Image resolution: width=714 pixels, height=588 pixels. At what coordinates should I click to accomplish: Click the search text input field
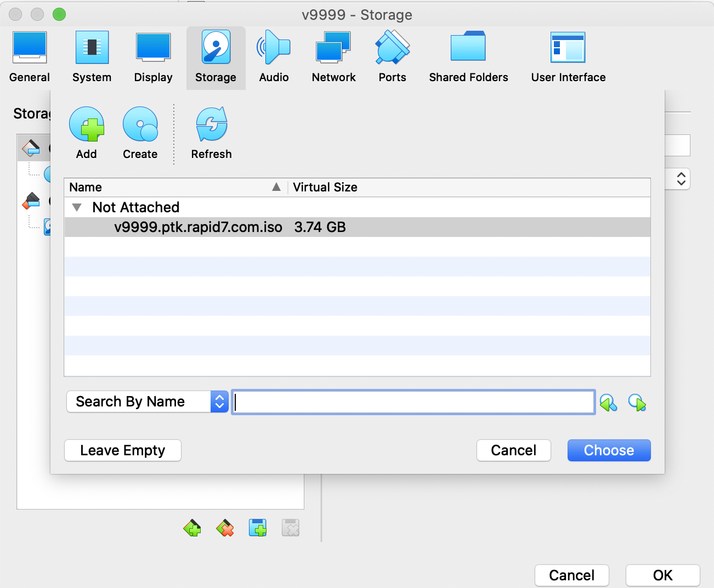[x=413, y=402]
